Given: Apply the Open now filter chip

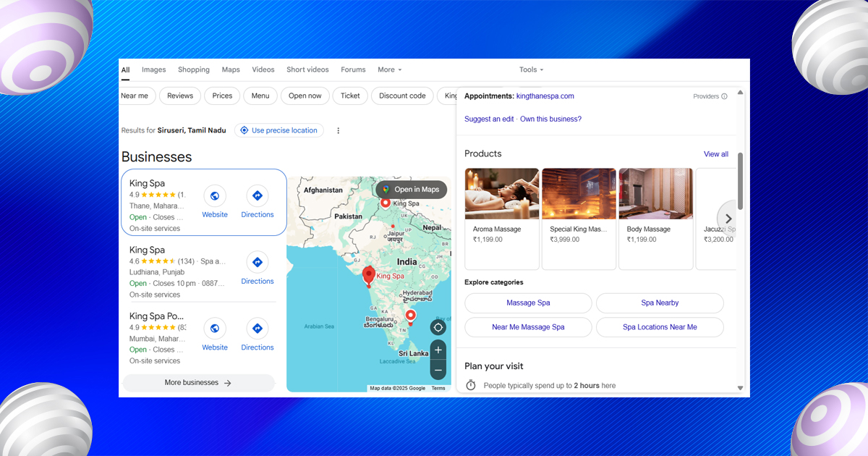Looking at the screenshot, I should 305,96.
